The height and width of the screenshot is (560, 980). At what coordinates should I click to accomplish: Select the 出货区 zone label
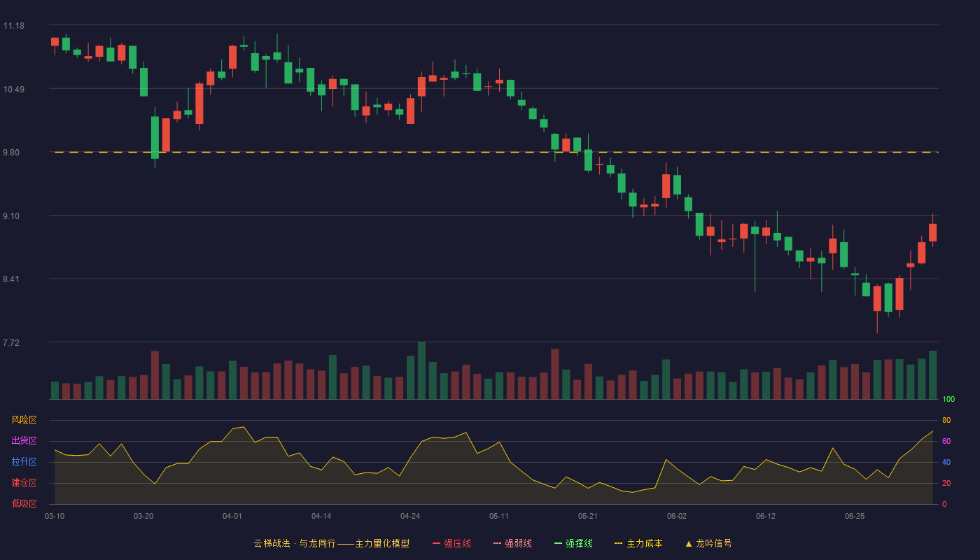[24, 441]
